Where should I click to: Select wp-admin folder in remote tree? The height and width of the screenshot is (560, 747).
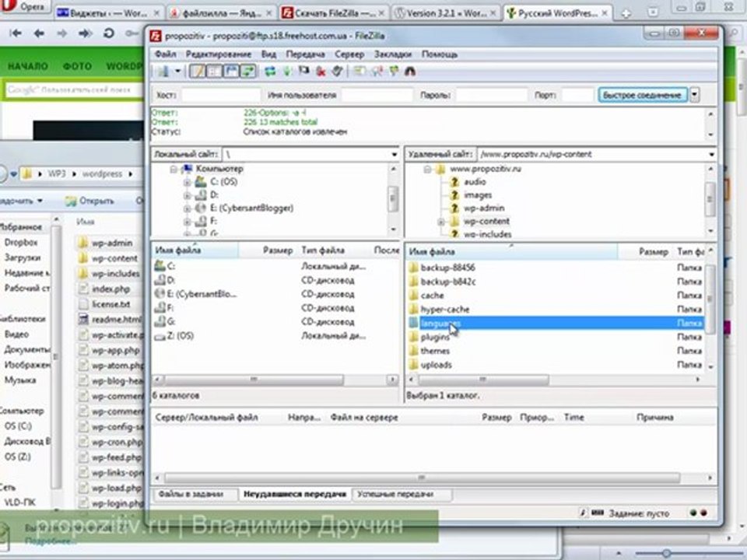[483, 208]
